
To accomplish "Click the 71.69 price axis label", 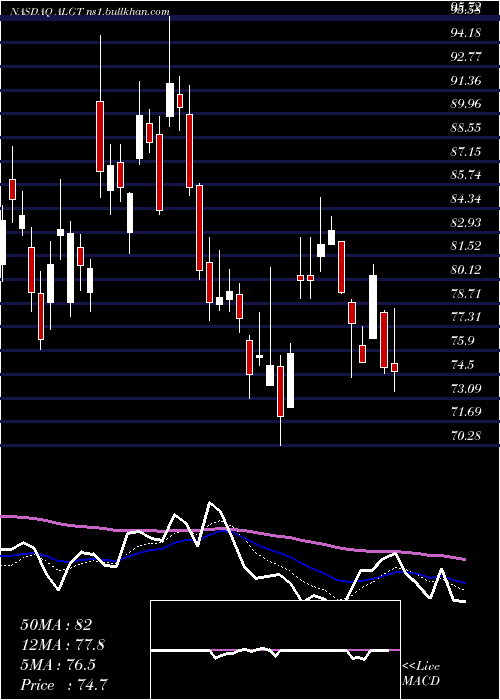I will [466, 412].
